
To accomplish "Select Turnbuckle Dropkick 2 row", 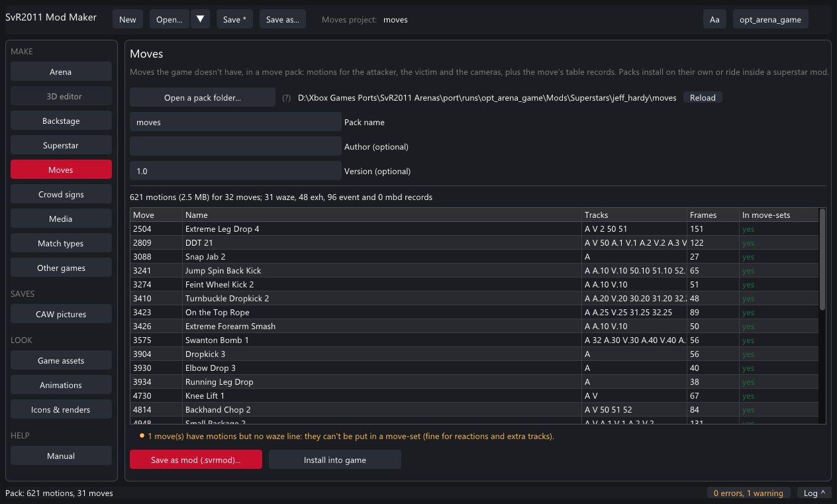I will click(474, 298).
